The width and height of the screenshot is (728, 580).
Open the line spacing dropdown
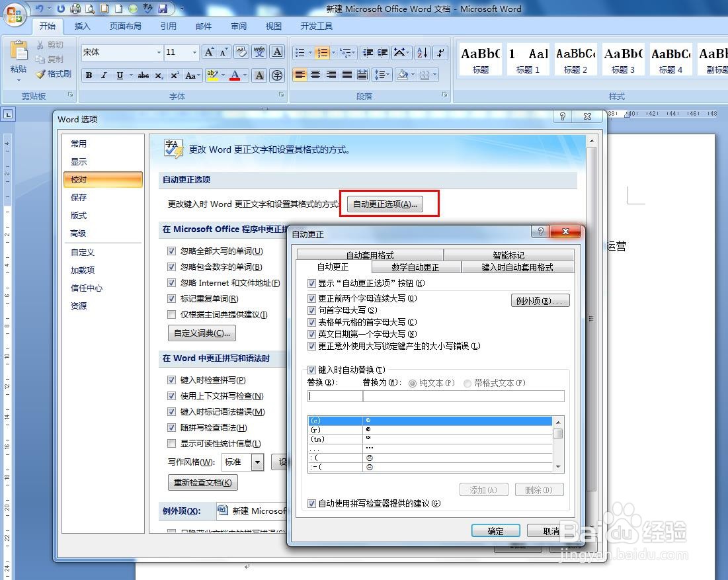click(x=381, y=74)
